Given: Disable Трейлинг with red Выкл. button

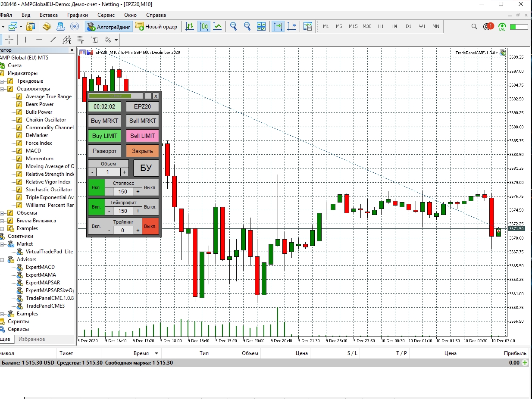Looking at the screenshot, I should click(150, 226).
